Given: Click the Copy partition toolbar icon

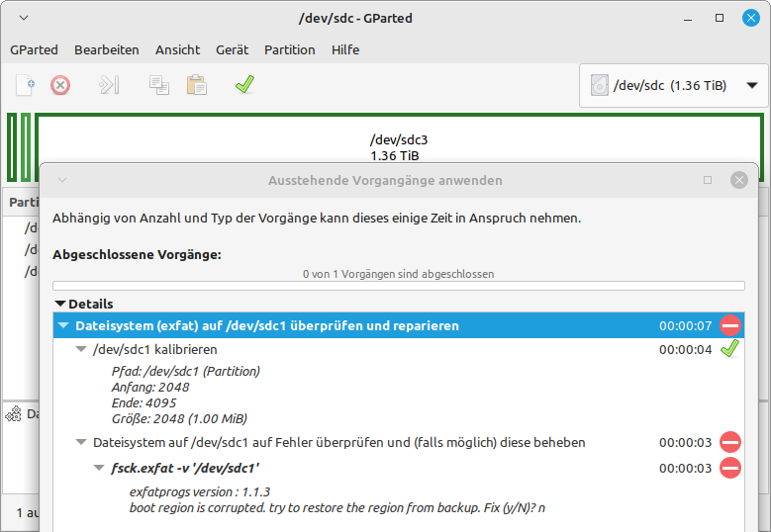Looking at the screenshot, I should click(158, 85).
